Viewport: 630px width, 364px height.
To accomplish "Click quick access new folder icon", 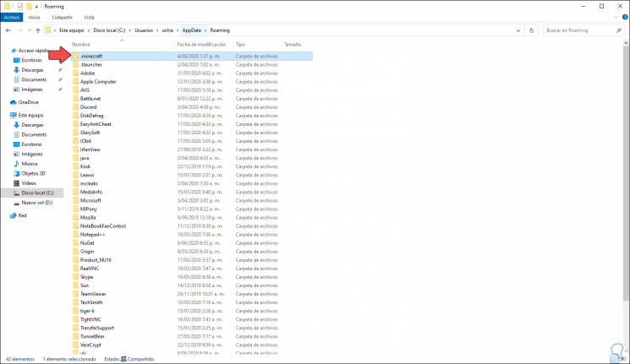I will 29,7.
